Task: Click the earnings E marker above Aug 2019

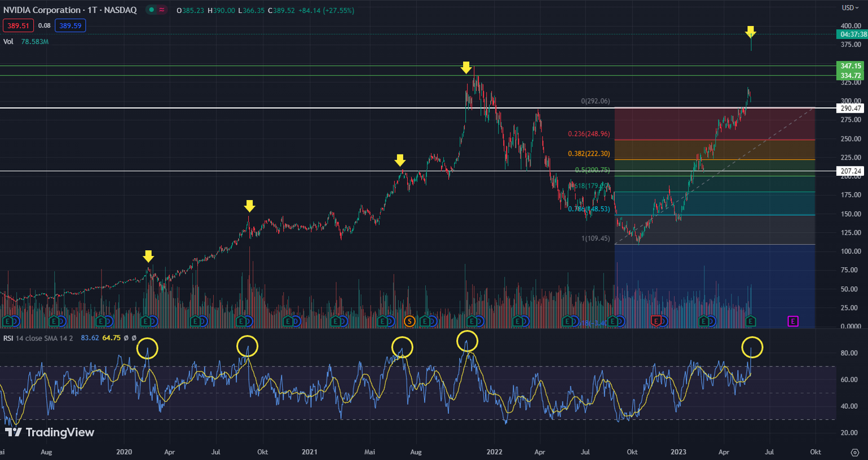Action: pyautogui.click(x=54, y=321)
